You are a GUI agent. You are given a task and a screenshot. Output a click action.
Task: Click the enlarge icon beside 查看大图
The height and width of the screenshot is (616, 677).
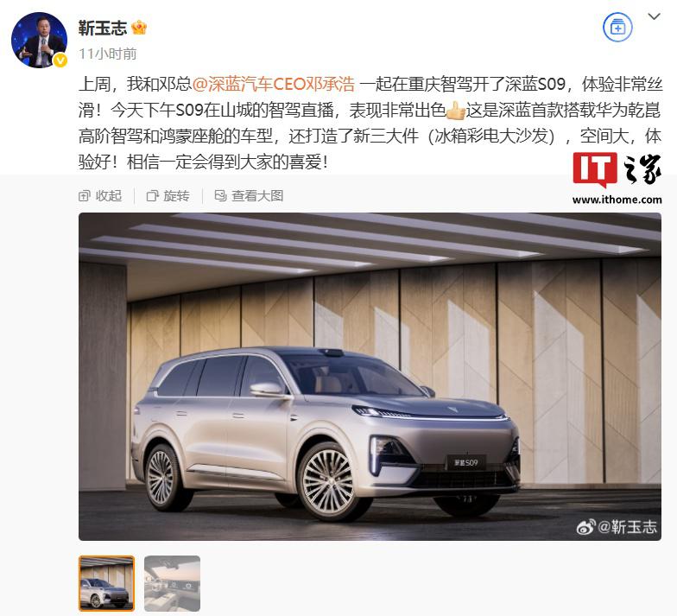pos(221,196)
